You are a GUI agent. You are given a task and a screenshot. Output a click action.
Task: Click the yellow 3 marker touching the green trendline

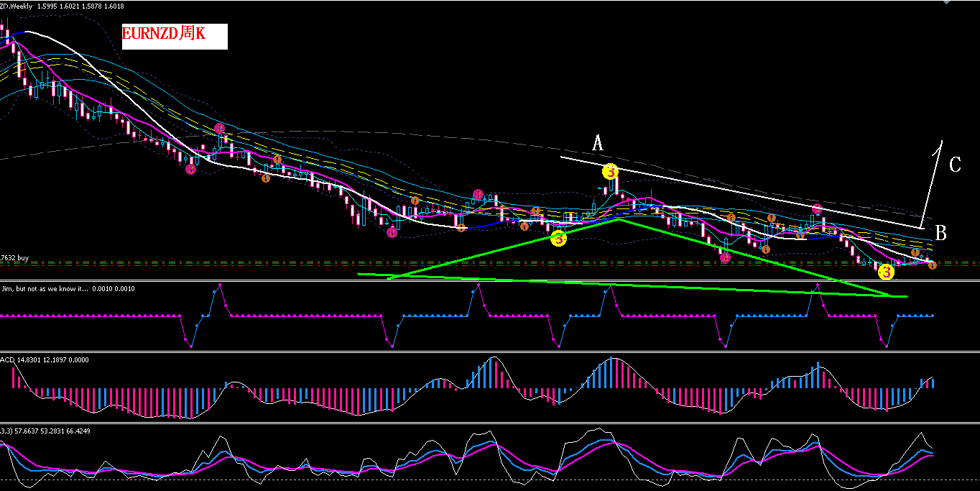pos(559,239)
